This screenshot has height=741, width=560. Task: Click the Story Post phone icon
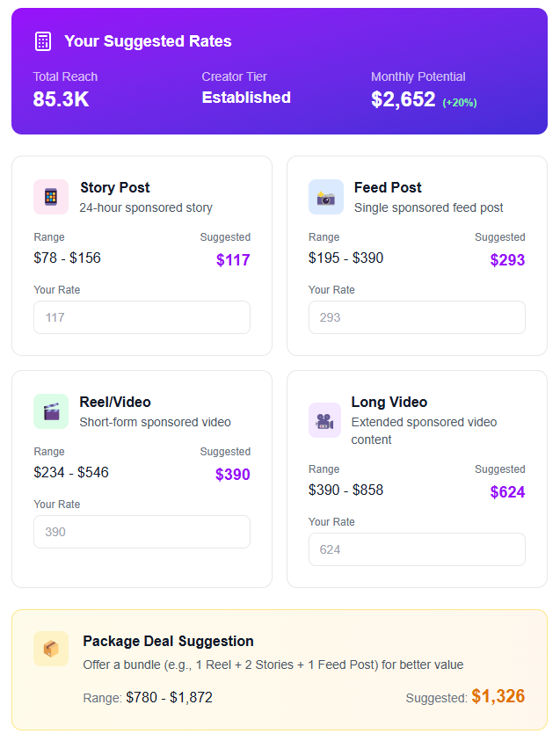pos(51,197)
